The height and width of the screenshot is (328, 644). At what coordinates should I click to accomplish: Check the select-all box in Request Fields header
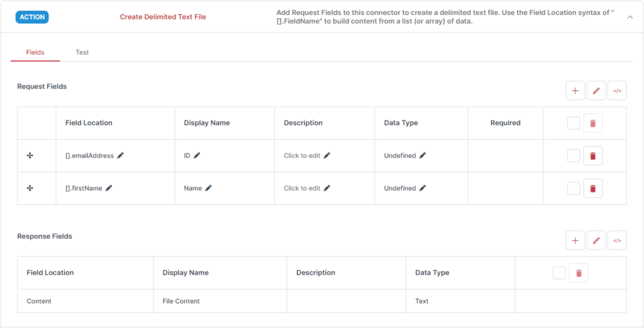[574, 123]
